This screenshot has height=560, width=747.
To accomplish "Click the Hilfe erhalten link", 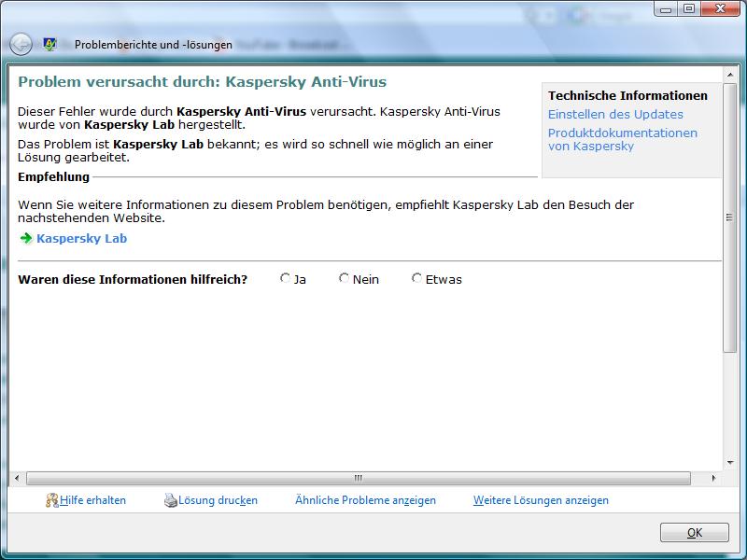I will coord(92,500).
